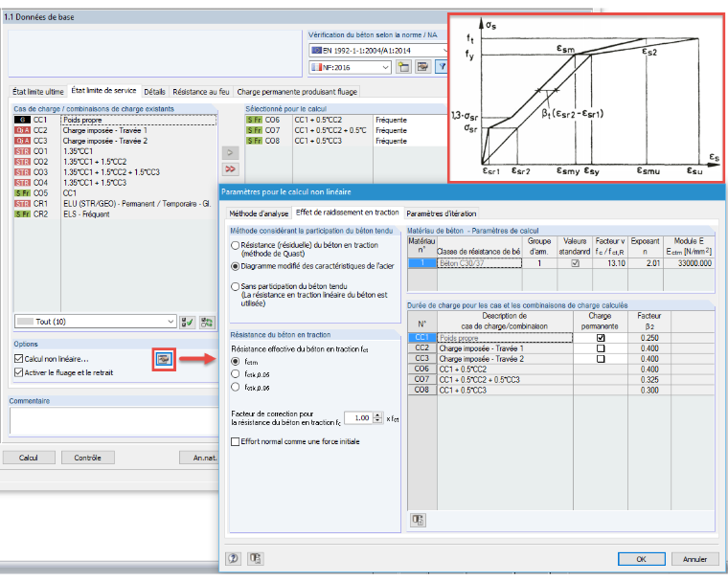Open nonlinear calculation settings icon
Screen dimensions: 728x582
[x=164, y=359]
